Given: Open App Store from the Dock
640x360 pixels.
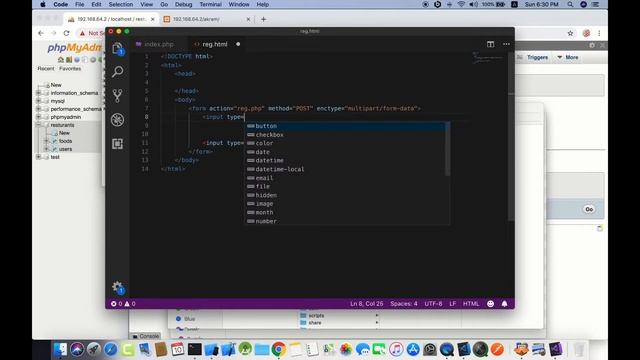Looking at the screenshot, I should (413, 349).
